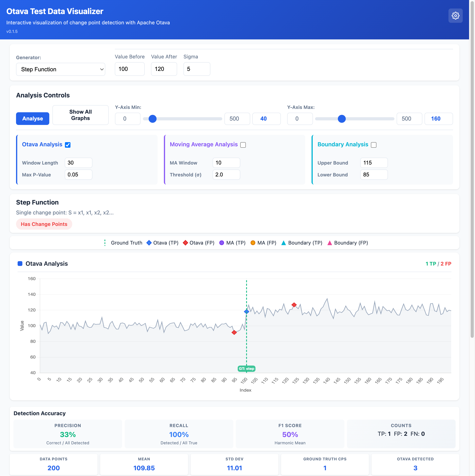Select the red false-positive diamond near index 124
Viewport: 475px width, 476px height.
[x=294, y=305]
